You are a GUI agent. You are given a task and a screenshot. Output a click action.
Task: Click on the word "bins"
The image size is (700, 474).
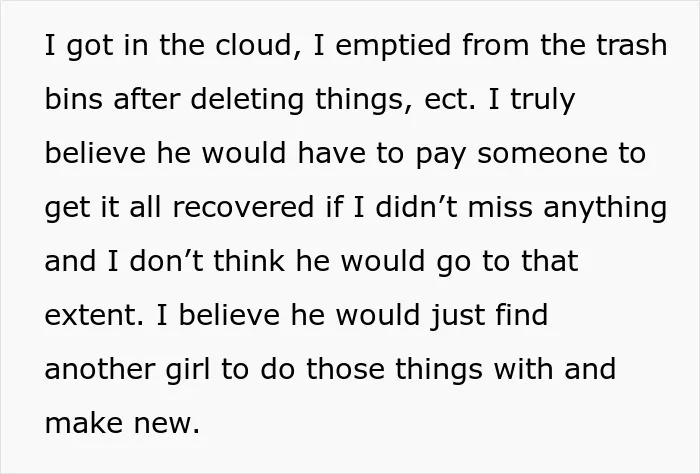74,99
